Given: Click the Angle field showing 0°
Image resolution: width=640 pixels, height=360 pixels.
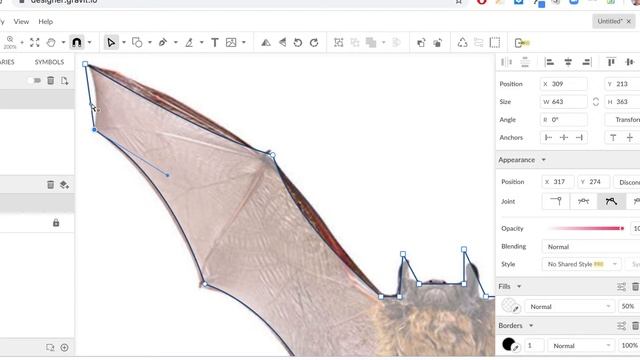Looking at the screenshot, I should 564,120.
